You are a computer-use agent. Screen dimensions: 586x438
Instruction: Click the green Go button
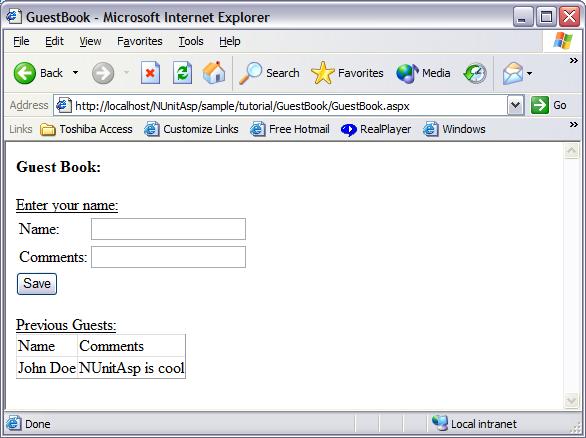548,105
